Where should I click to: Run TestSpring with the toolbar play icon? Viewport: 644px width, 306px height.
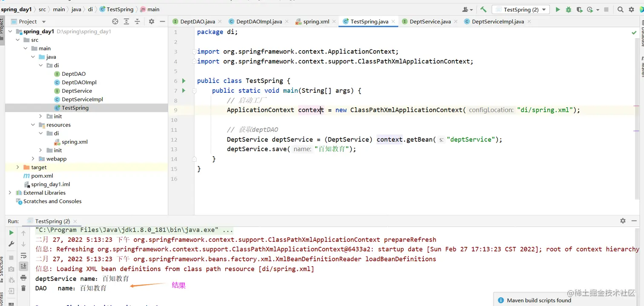[558, 9]
